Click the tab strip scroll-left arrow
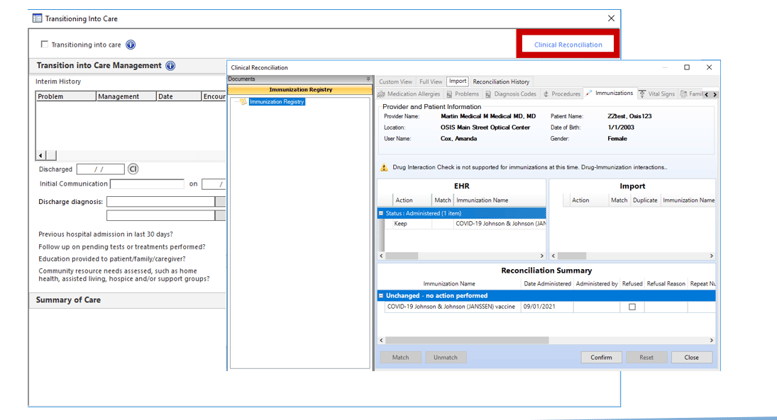777x420 pixels. [x=707, y=95]
